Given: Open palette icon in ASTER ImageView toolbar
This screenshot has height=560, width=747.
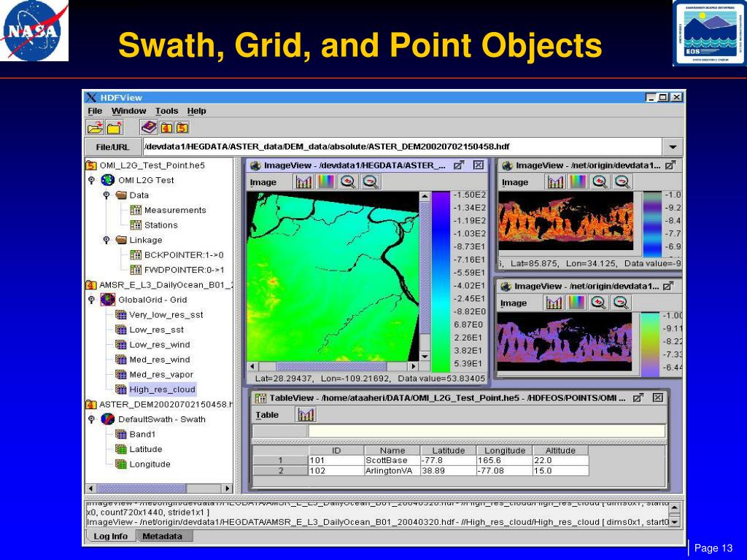Looking at the screenshot, I should point(326,182).
